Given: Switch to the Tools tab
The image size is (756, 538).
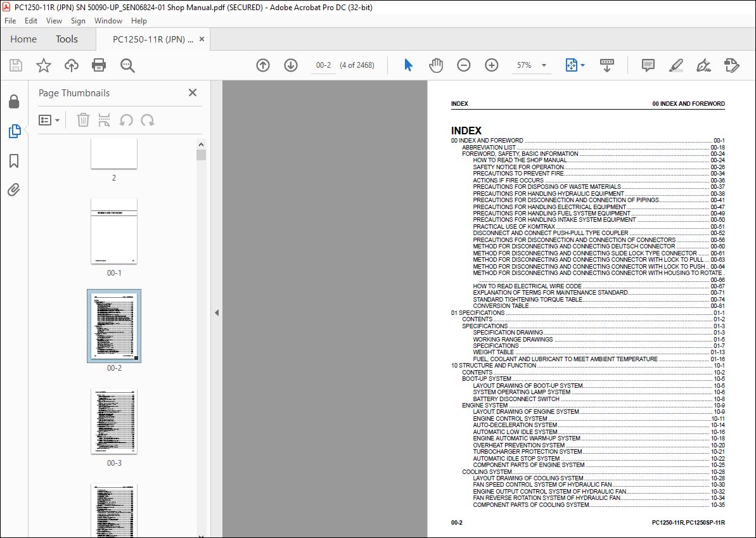Looking at the screenshot, I should click(67, 39).
